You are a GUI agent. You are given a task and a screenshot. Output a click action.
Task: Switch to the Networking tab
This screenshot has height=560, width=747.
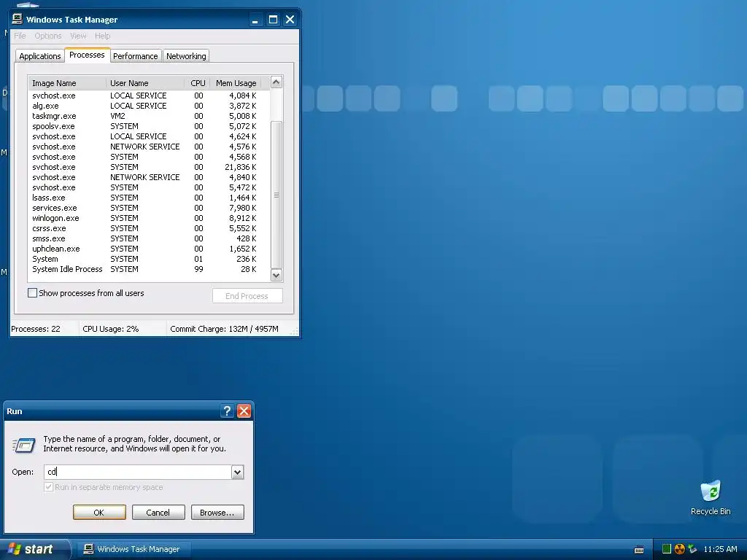pyautogui.click(x=186, y=56)
